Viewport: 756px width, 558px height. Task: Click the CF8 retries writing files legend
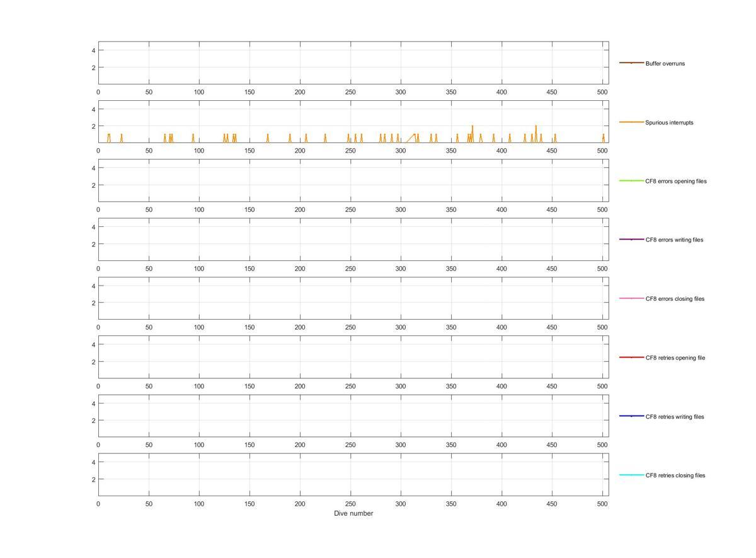[x=675, y=417]
